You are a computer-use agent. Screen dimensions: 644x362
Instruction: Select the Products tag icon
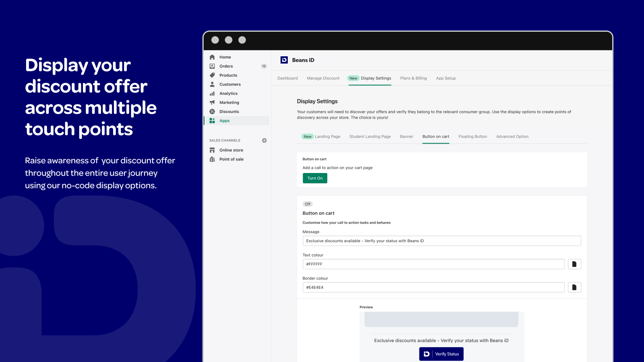[212, 75]
